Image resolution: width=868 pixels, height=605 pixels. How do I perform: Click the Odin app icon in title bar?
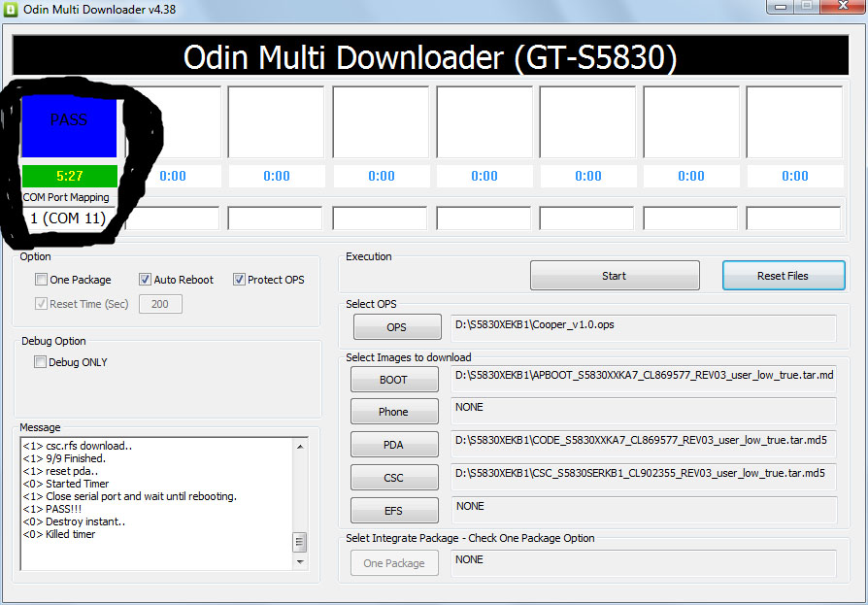(x=11, y=10)
